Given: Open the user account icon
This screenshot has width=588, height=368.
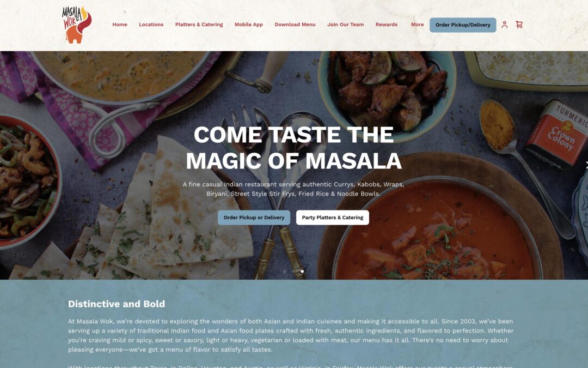Looking at the screenshot, I should [x=504, y=25].
